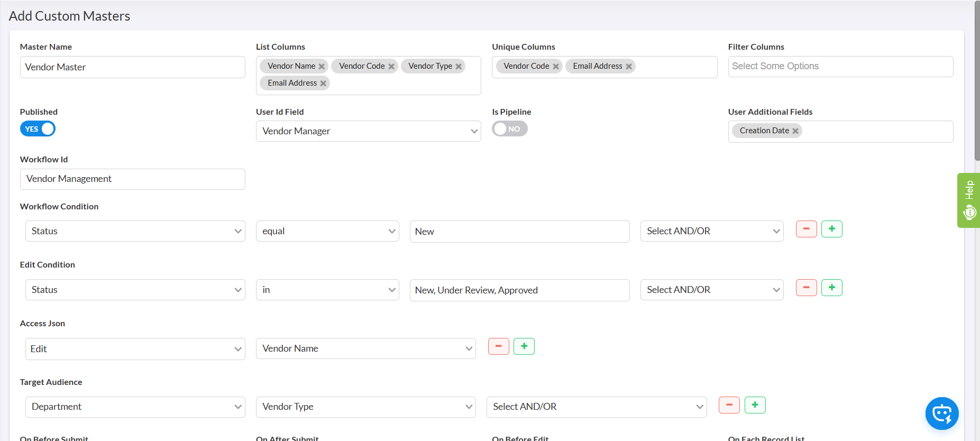Open the chatbot assistant icon
Image resolution: width=980 pixels, height=441 pixels.
click(941, 413)
